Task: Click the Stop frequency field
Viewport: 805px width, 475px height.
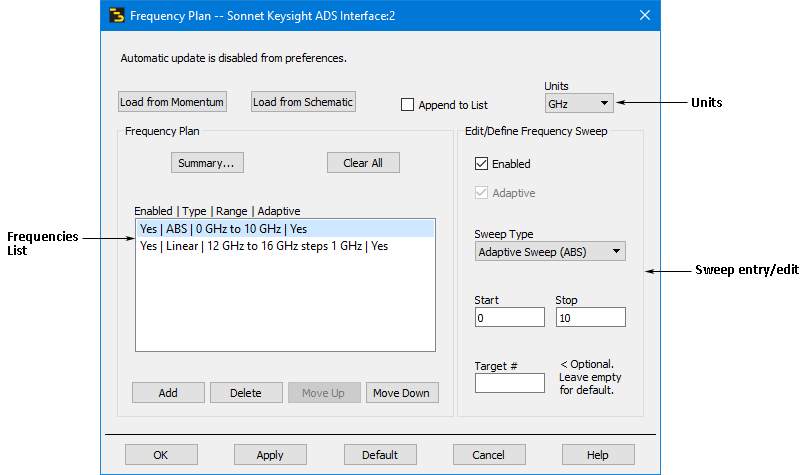Action: [x=590, y=317]
